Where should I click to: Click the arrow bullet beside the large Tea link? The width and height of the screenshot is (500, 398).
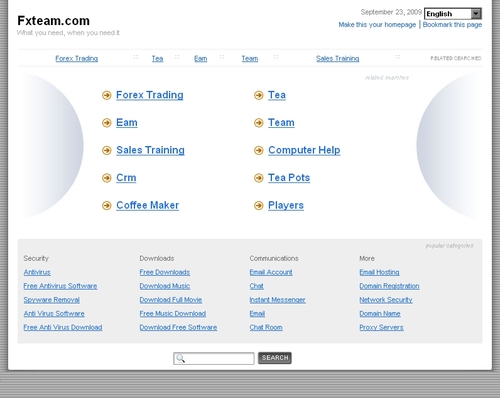coord(259,95)
